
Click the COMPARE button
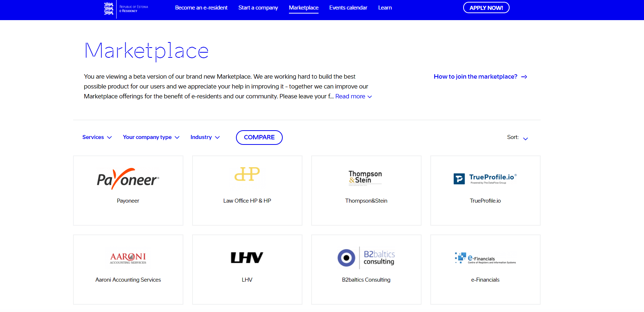coord(259,138)
